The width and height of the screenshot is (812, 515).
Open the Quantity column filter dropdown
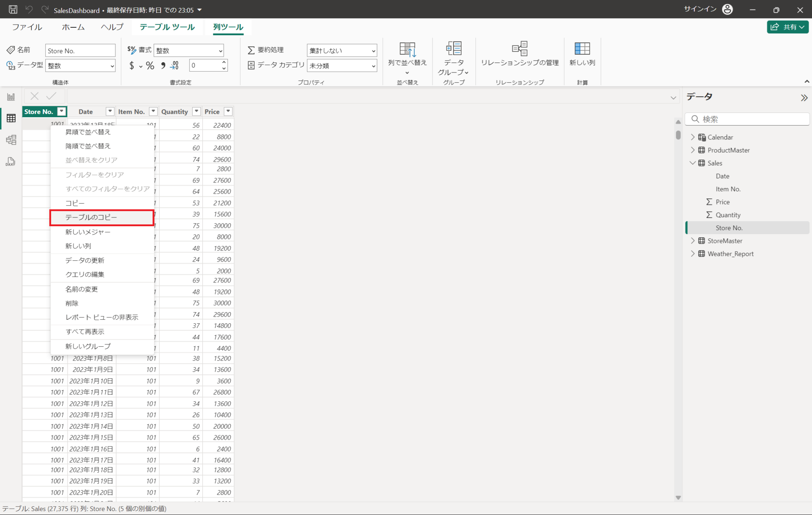pyautogui.click(x=196, y=111)
